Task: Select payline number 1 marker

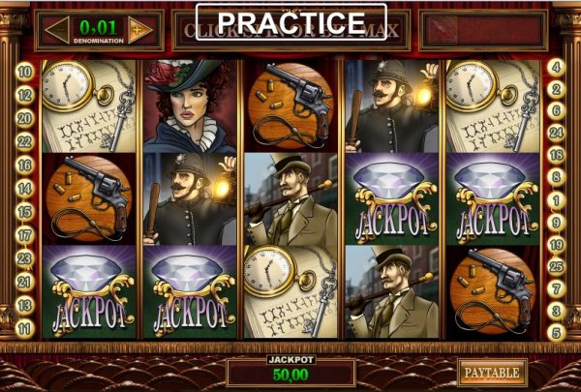Action: (x=556, y=200)
